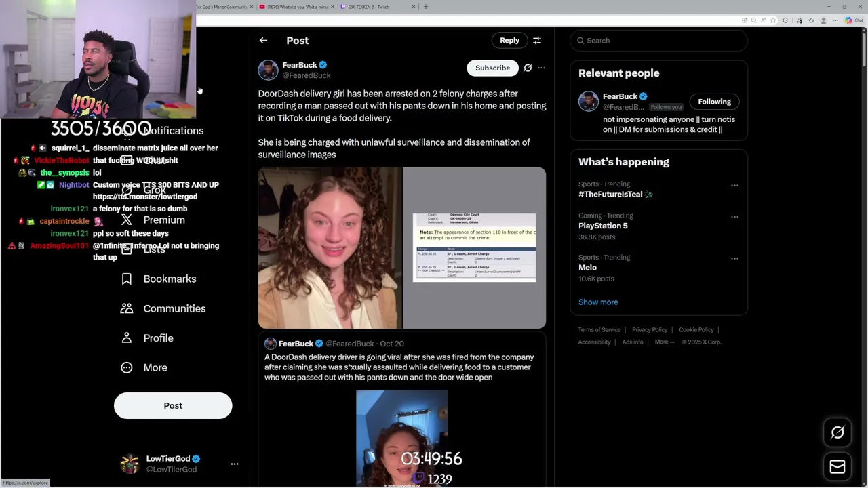Open the court document image

[x=474, y=248]
